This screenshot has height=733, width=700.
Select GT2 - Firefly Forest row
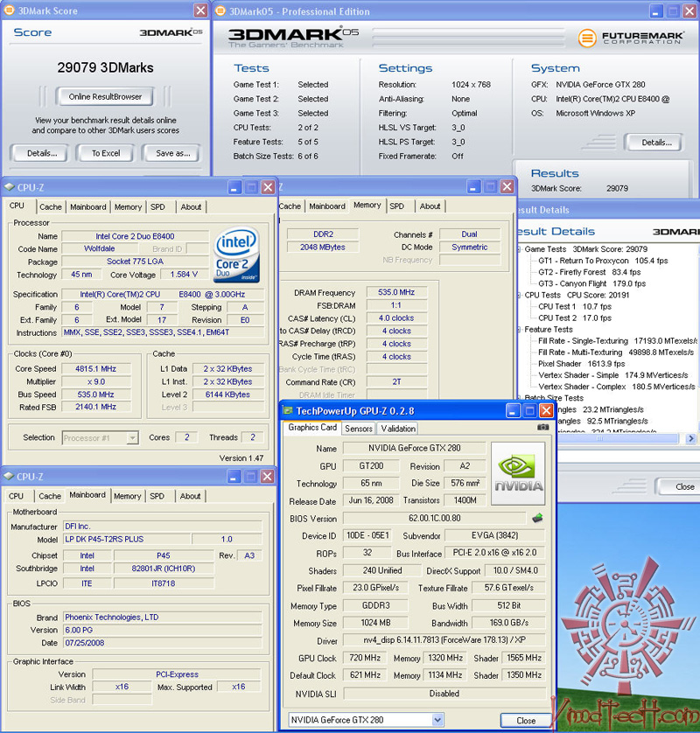[589, 272]
